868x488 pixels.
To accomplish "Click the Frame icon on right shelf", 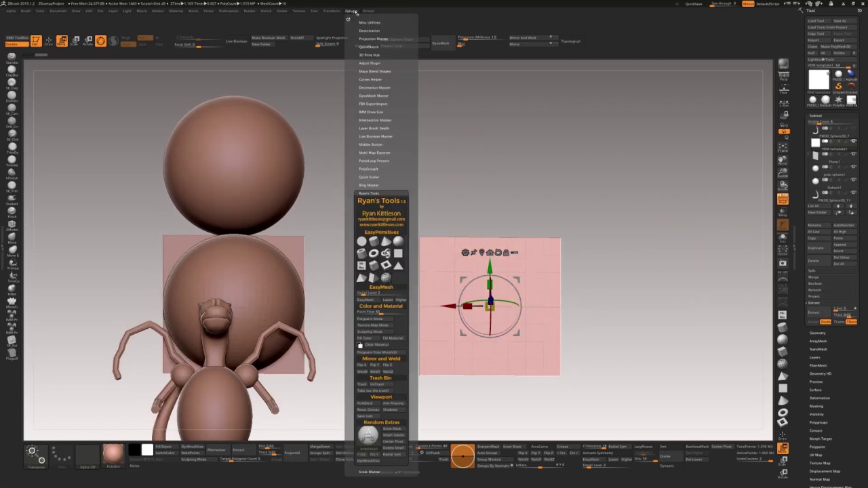I will coord(783,148).
